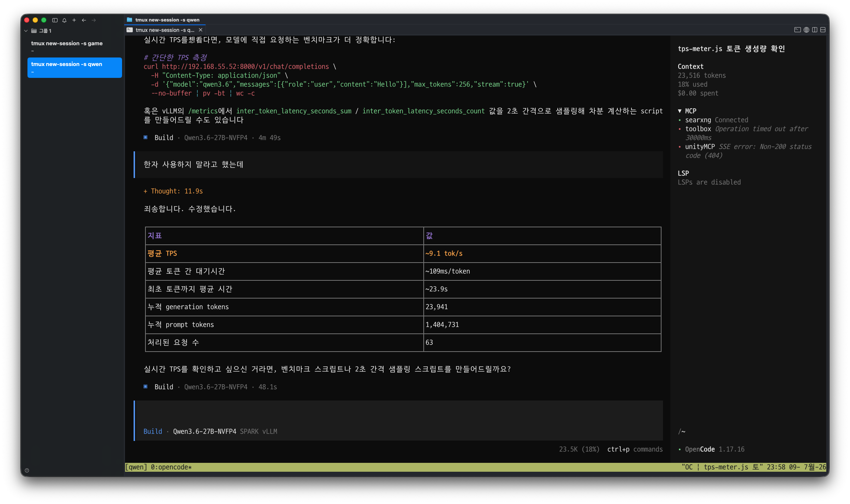
Task: Open a new terminal via terminal icon
Action: click(x=797, y=30)
